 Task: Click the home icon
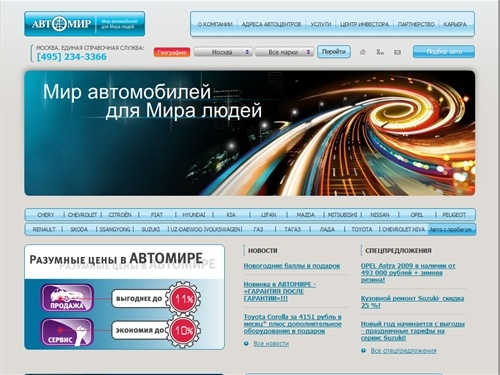363,52
